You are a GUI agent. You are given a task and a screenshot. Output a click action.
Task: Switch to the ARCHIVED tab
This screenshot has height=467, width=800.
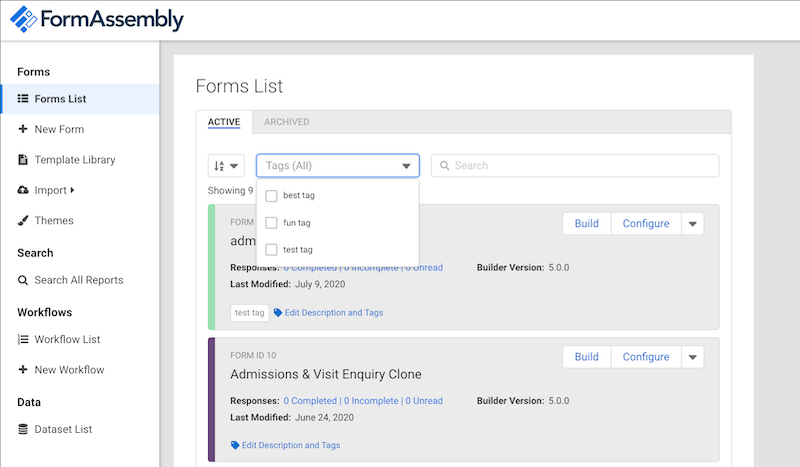coord(286,122)
